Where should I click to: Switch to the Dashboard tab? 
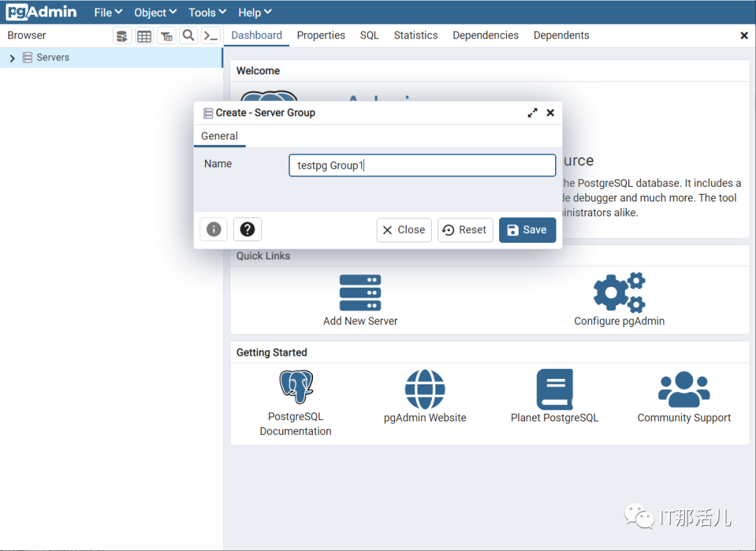(256, 35)
